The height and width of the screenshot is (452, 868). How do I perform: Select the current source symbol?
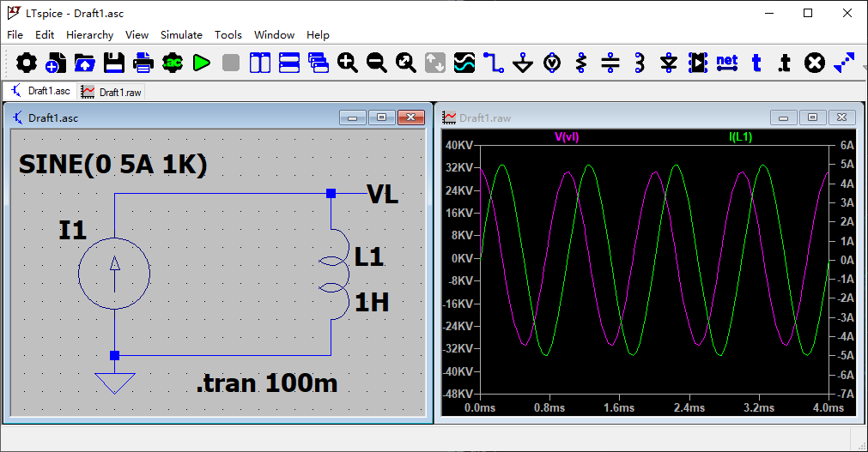(114, 274)
